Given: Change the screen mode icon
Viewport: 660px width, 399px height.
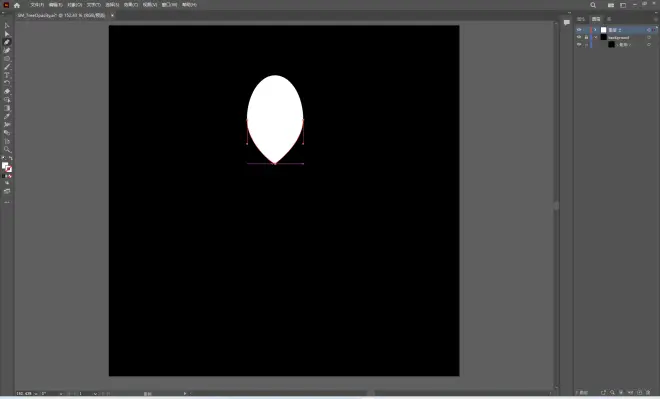Looking at the screenshot, I should pyautogui.click(x=7, y=191).
